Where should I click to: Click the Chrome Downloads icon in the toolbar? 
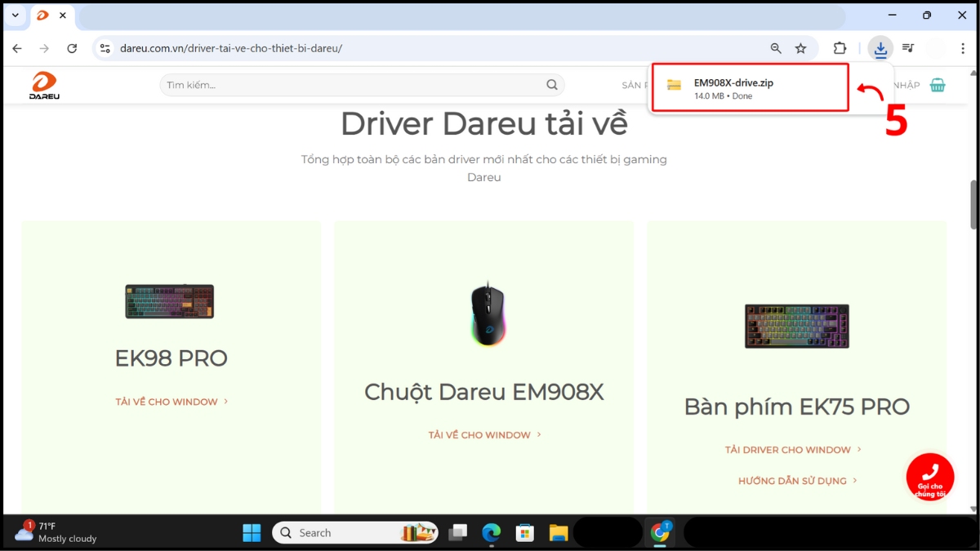880,48
